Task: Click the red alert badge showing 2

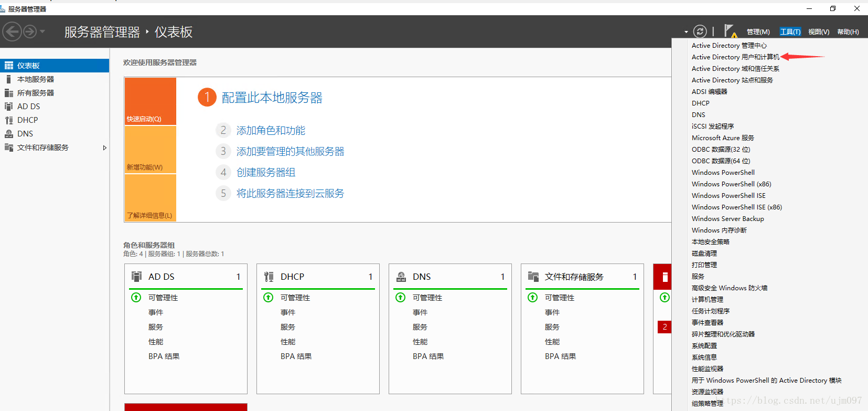Action: coord(665,327)
